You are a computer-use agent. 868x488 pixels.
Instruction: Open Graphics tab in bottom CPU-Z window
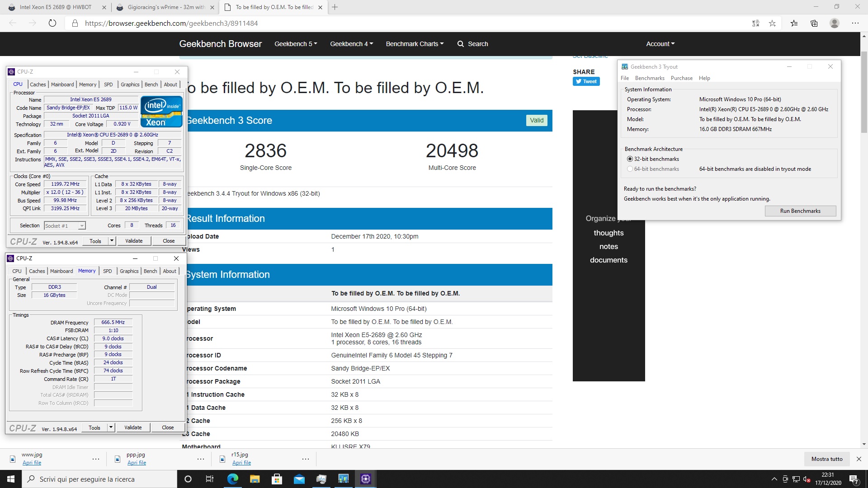129,271
